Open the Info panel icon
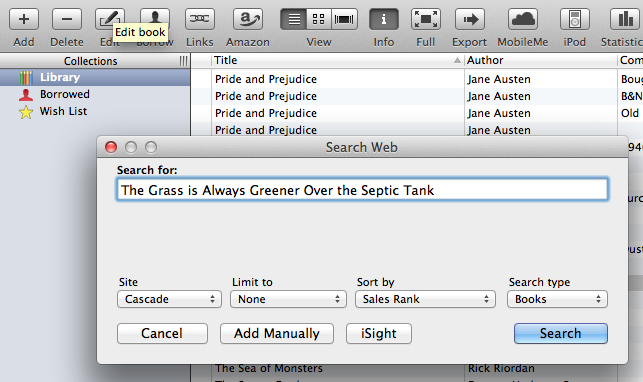The width and height of the screenshot is (643, 382). (384, 19)
